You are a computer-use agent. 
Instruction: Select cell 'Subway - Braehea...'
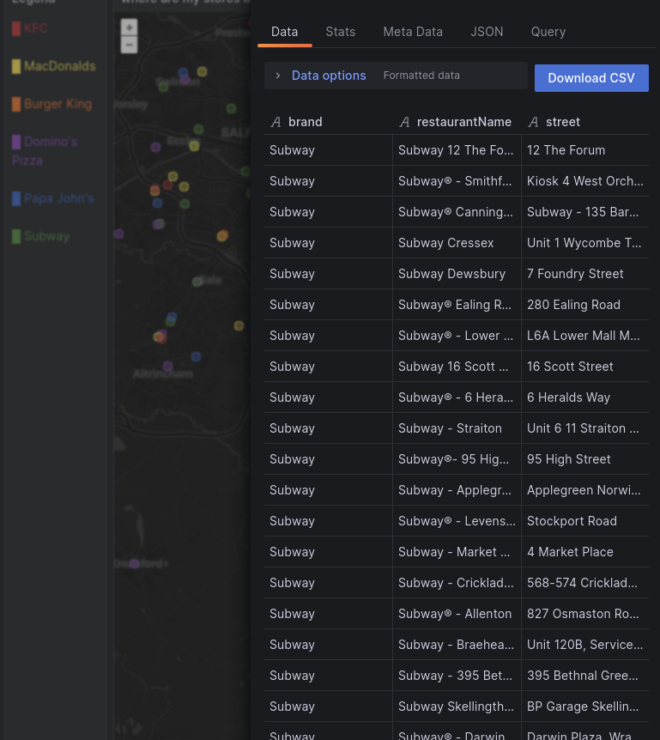pyautogui.click(x=457, y=645)
